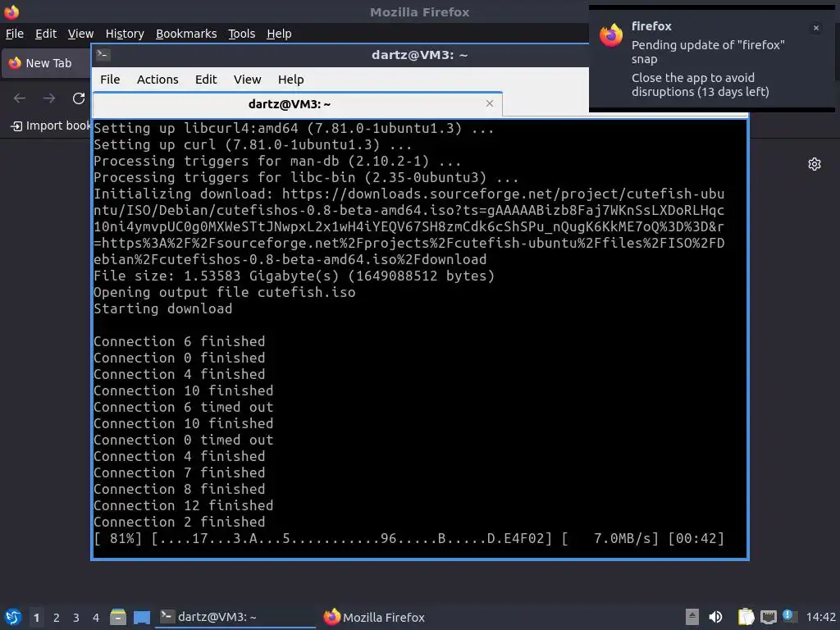The height and width of the screenshot is (630, 840).
Task: Open the terminal Edit menu
Action: [206, 80]
